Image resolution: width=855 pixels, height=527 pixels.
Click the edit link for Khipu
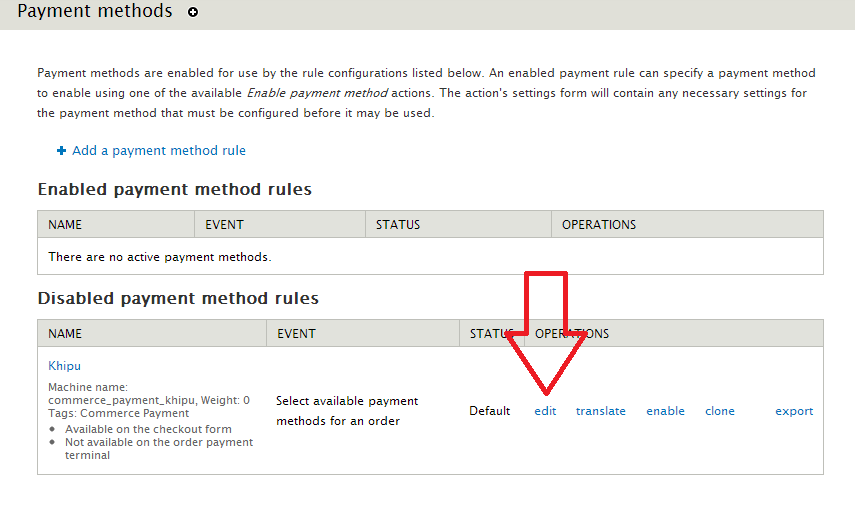545,411
